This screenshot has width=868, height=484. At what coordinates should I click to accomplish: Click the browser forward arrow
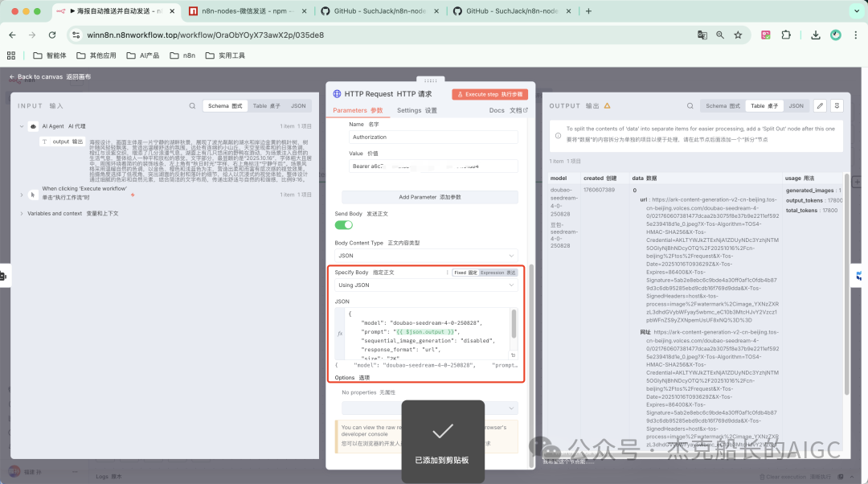pyautogui.click(x=32, y=35)
